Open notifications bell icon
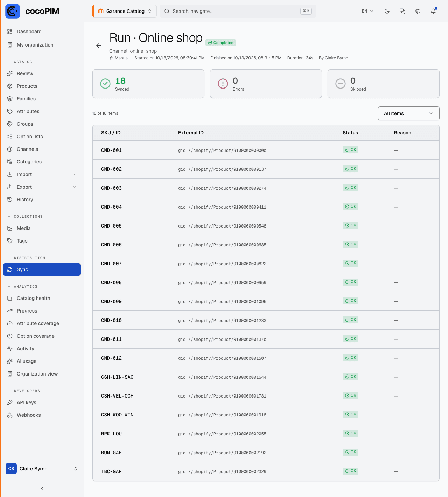 [433, 11]
